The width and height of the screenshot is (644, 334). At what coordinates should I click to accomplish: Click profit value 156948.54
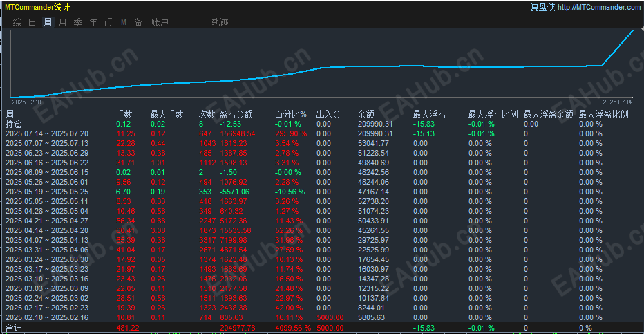[x=238, y=133]
